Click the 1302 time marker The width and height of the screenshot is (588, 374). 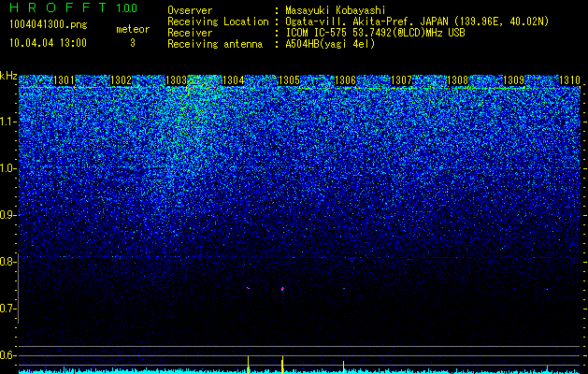122,80
